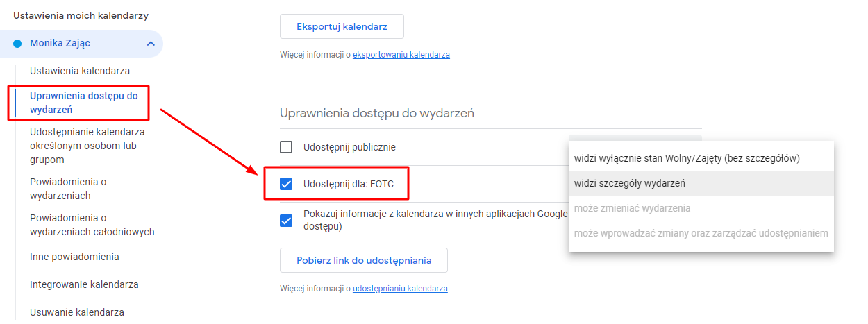Select Uprawnienia dostępu do wydarzeń sidebar item
The width and height of the screenshot is (868, 324).
84,103
